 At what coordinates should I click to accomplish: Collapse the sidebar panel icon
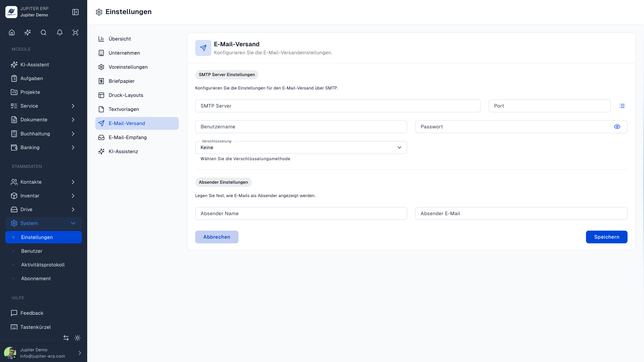pyautogui.click(x=75, y=12)
